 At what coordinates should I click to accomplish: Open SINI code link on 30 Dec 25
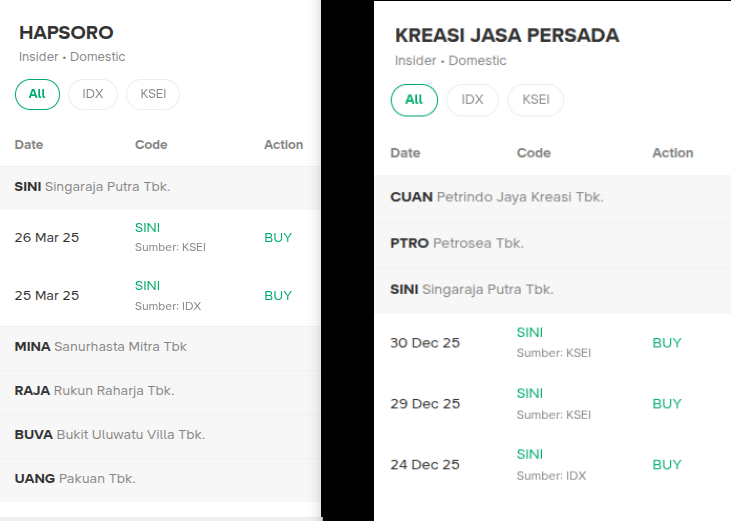coord(530,332)
